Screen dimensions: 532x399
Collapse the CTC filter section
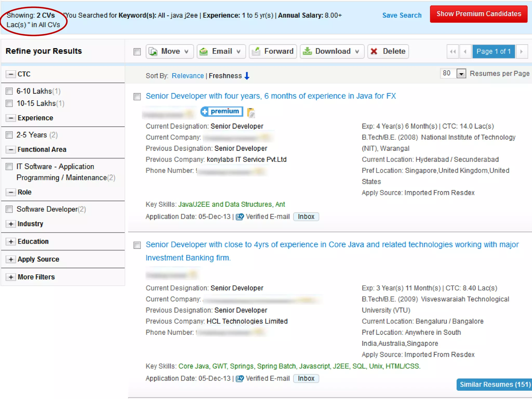11,74
